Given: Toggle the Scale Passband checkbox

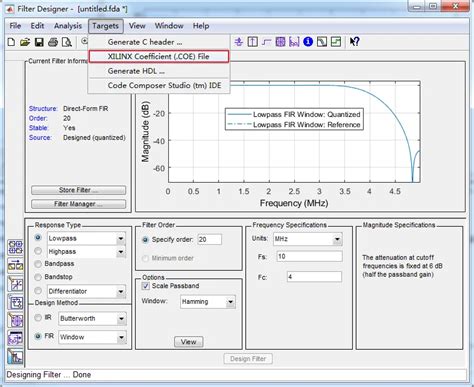Looking at the screenshot, I should pyautogui.click(x=146, y=286).
